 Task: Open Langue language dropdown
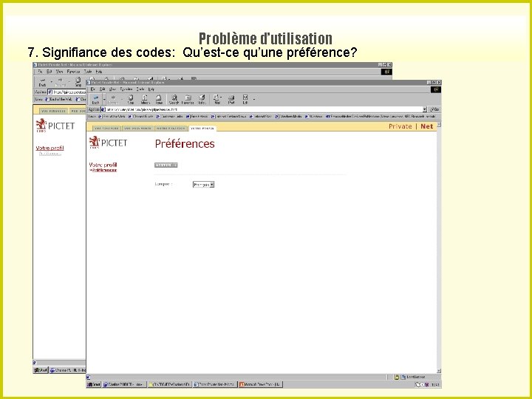pyautogui.click(x=204, y=185)
